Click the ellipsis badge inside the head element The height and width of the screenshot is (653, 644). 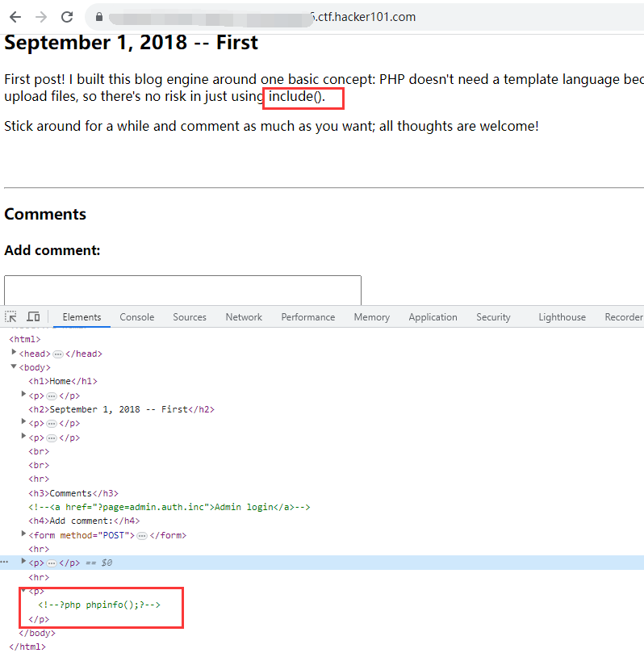58,354
